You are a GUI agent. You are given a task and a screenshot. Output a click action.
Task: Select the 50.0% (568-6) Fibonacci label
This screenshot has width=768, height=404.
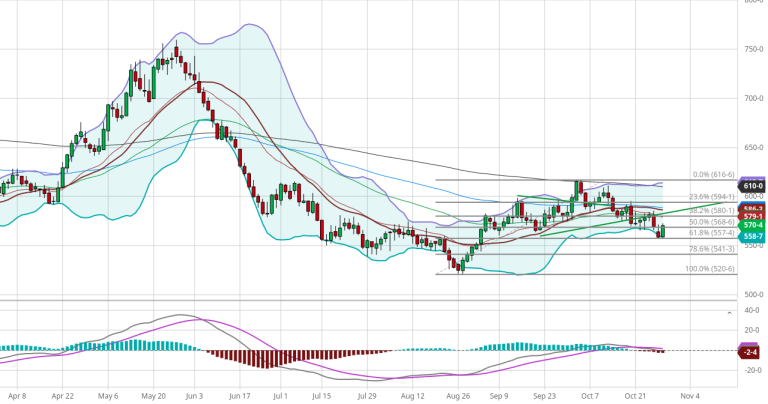tap(712, 222)
